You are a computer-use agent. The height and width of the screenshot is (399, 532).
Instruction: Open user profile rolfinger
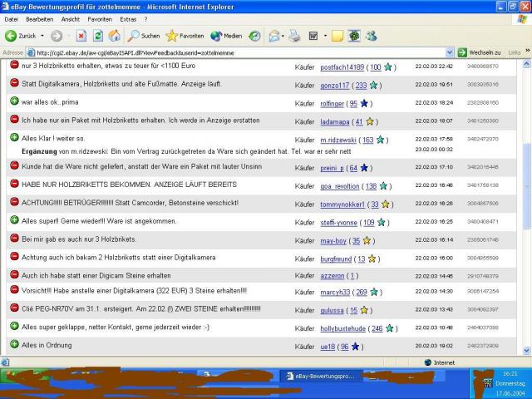tap(332, 104)
